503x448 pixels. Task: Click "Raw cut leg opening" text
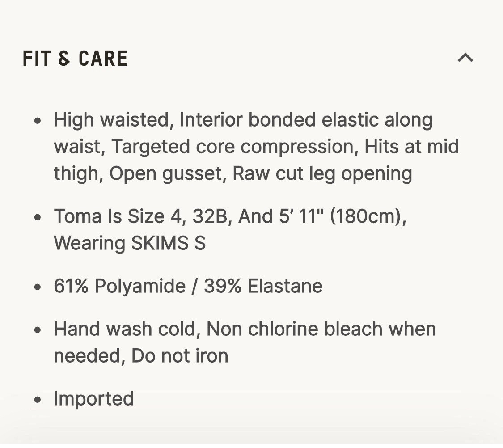tap(322, 173)
